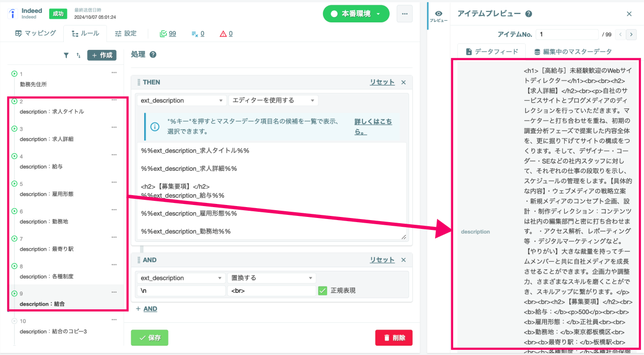Click the red 削除 button
This screenshot has height=355, width=644.
tap(394, 337)
